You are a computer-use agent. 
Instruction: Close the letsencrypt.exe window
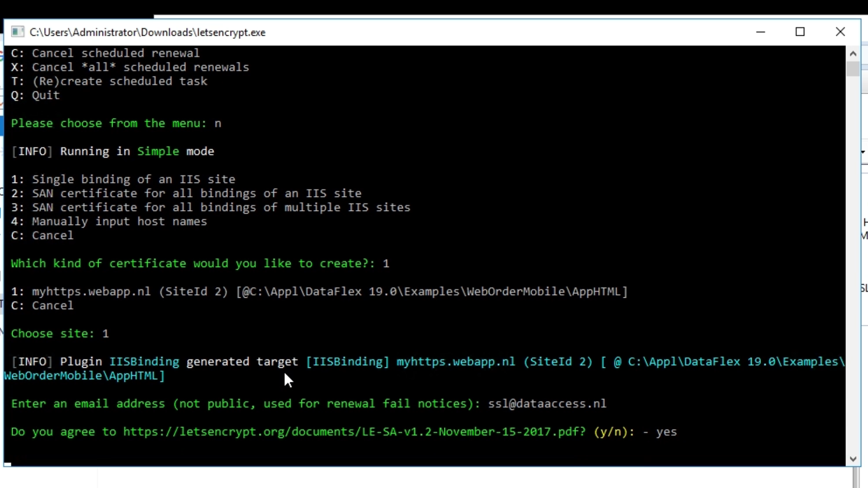coord(840,32)
